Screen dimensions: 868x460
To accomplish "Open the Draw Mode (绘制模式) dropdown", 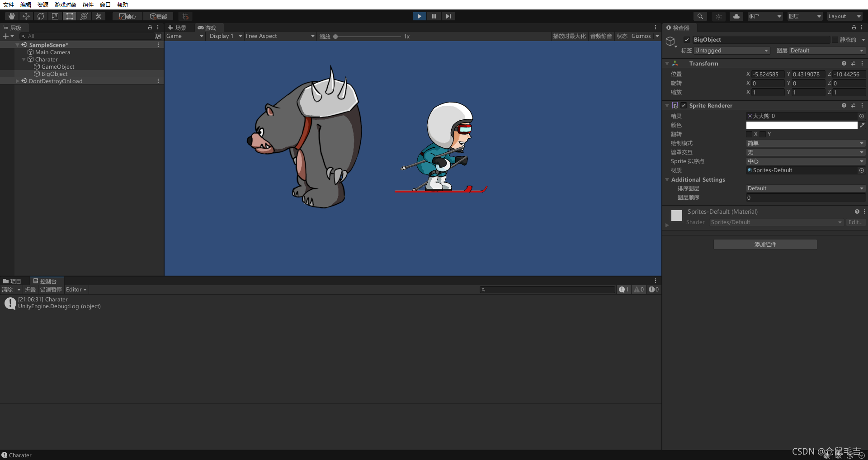I will pos(806,143).
